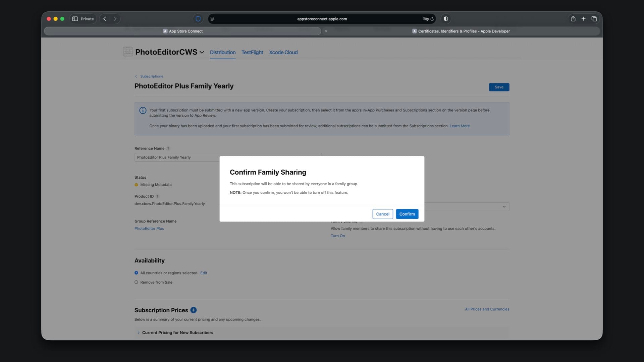Open the Xcode Cloud tab
Viewport: 644px width, 362px height.
(283, 52)
